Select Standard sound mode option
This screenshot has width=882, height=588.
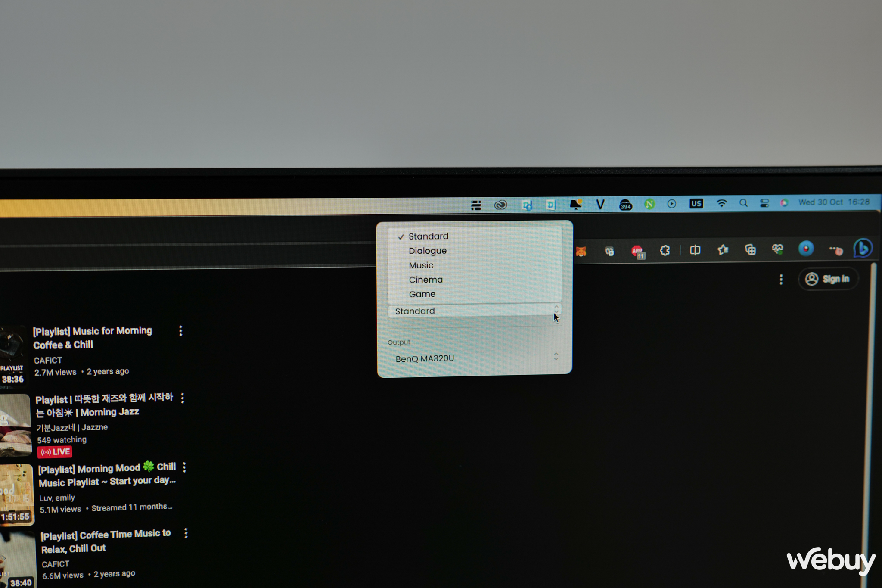point(429,237)
